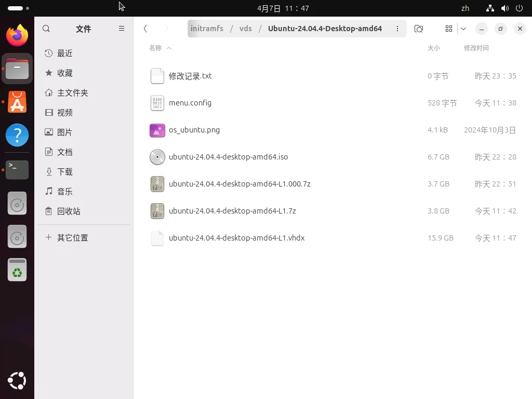This screenshot has width=532, height=399.
Task: Select ubuntu-24.04.4-desktop-amd64-L1.vhdx file
Action: (332, 238)
